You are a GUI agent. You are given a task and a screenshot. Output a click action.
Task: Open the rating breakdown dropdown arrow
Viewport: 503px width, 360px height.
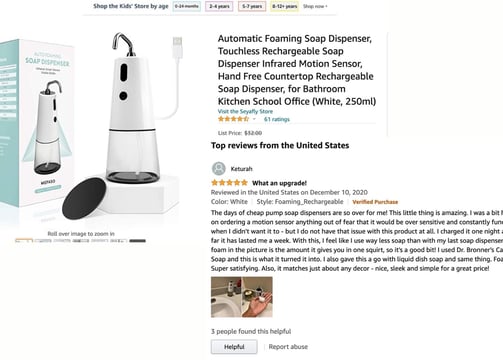254,119
